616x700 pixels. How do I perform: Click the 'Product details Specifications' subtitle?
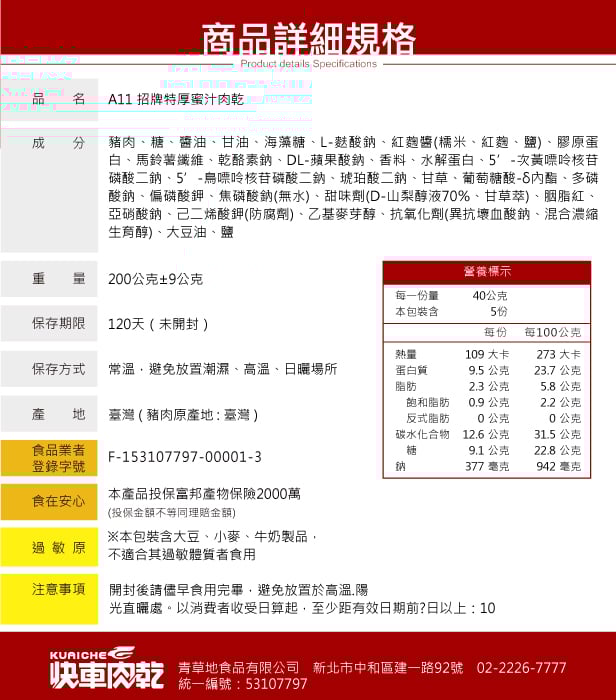[308, 64]
